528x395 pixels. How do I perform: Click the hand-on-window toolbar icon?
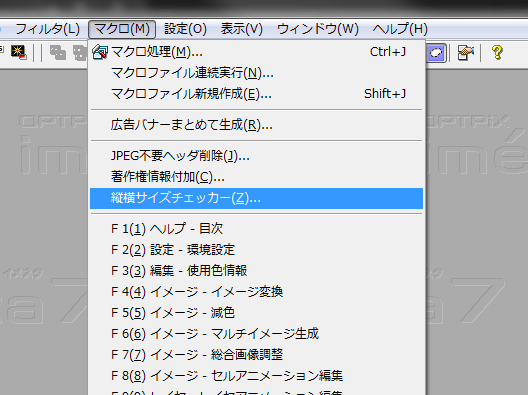pyautogui.click(x=466, y=53)
